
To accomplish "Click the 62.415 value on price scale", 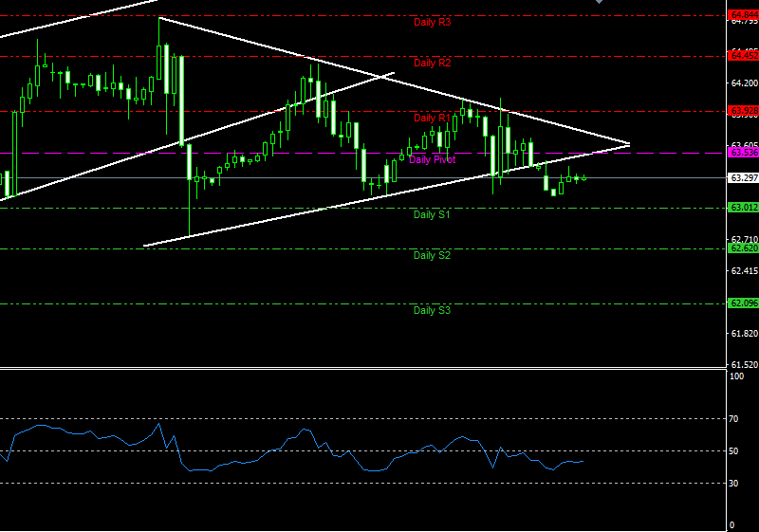I will coord(744,271).
